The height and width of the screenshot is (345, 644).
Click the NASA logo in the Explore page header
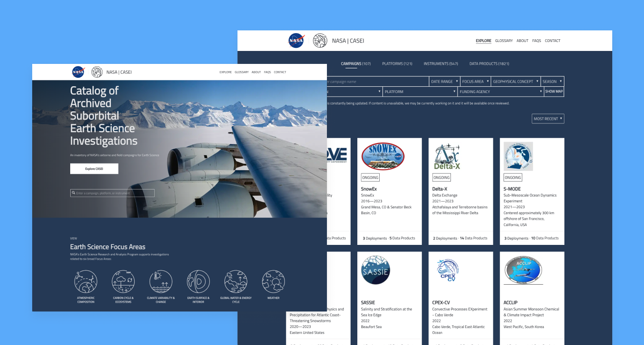[x=296, y=41]
